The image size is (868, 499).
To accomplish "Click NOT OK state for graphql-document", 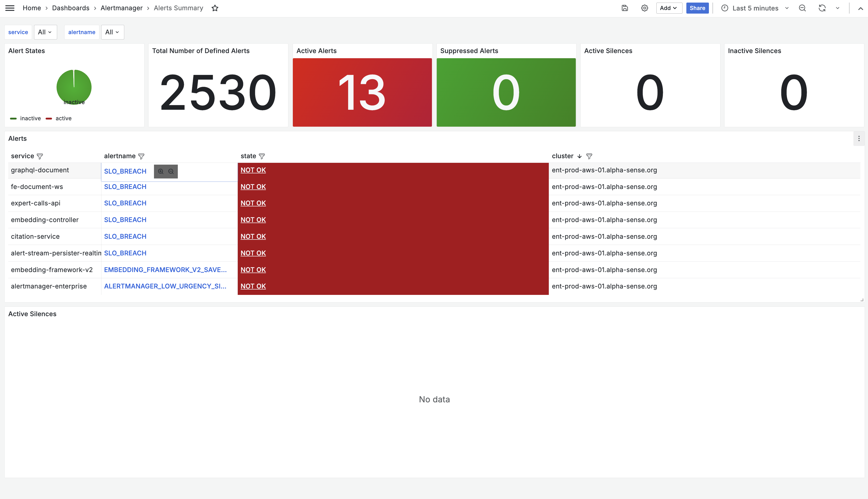I will pyautogui.click(x=253, y=170).
